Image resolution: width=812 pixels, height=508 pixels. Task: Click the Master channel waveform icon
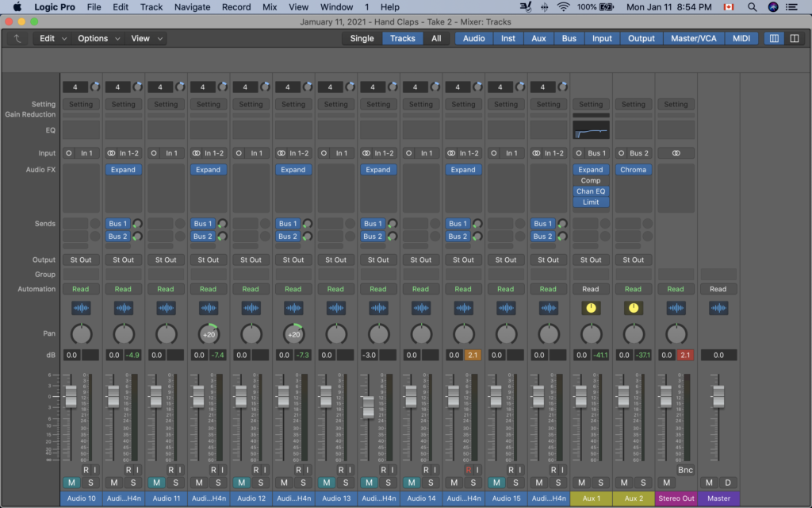coord(718,308)
